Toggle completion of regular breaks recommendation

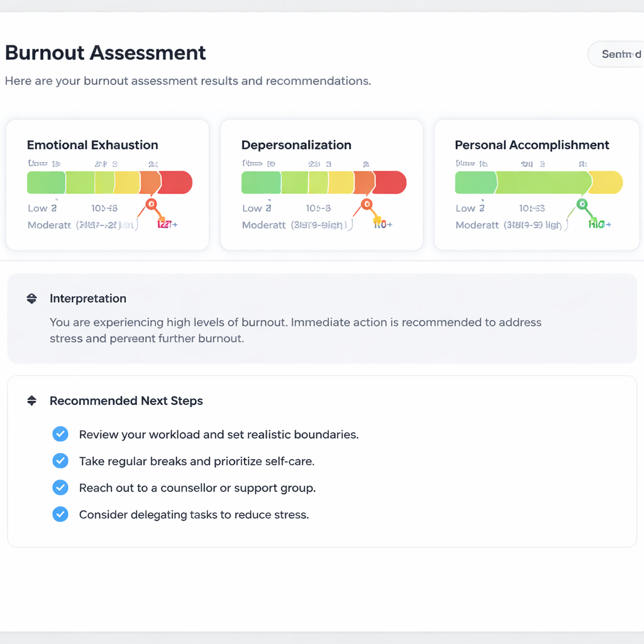(x=60, y=460)
